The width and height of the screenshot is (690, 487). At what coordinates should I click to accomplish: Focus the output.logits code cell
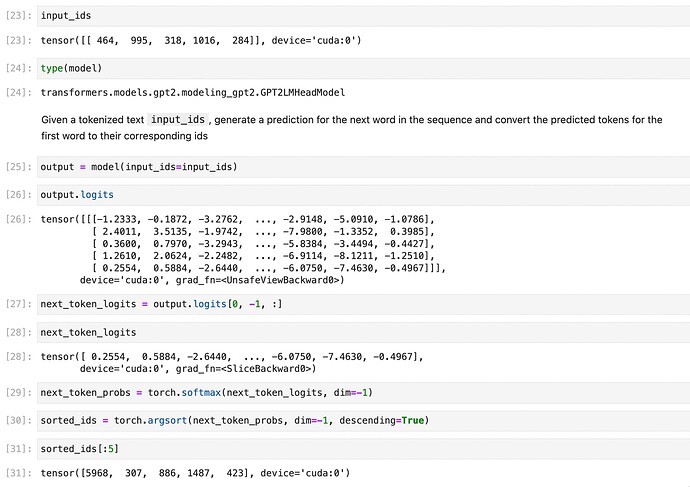(x=360, y=192)
